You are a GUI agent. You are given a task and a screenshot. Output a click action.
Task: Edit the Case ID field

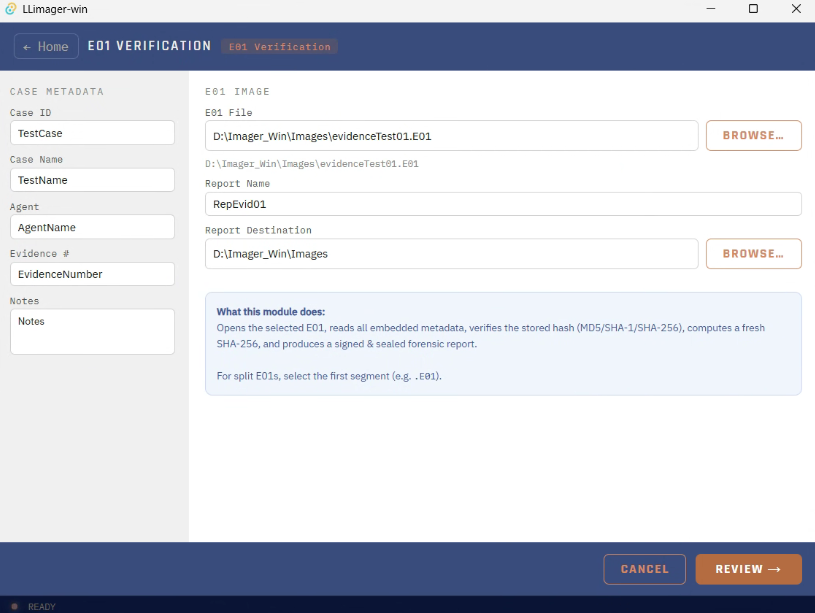(93, 133)
